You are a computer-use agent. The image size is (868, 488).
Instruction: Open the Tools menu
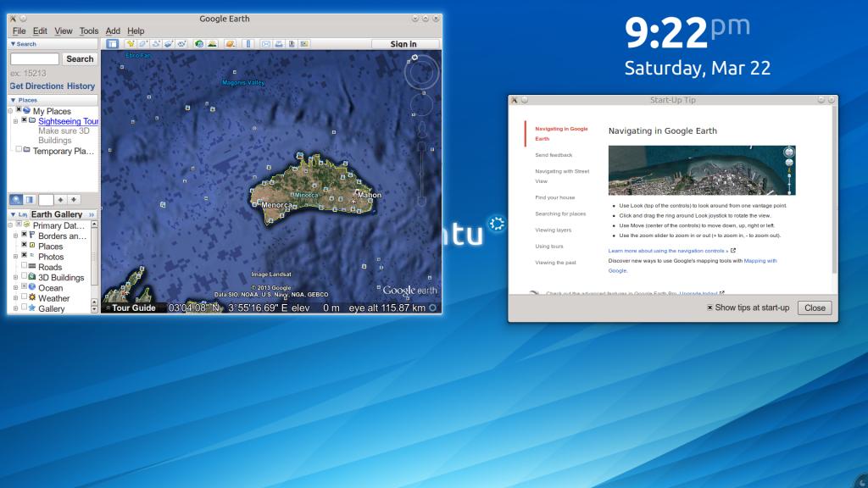pos(89,31)
